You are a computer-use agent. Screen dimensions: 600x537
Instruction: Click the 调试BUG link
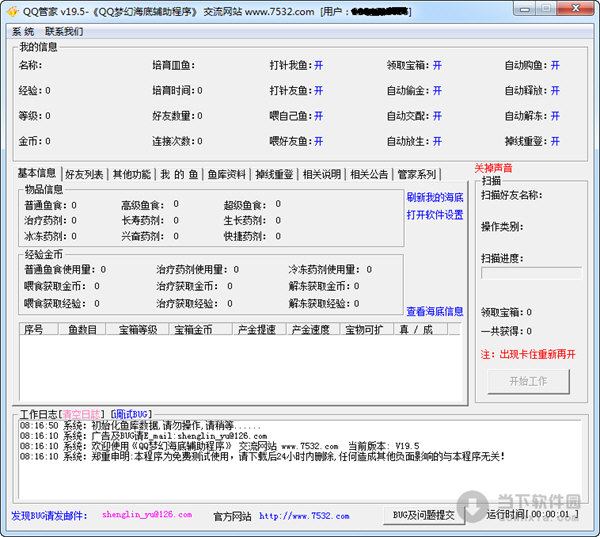[x=130, y=414]
